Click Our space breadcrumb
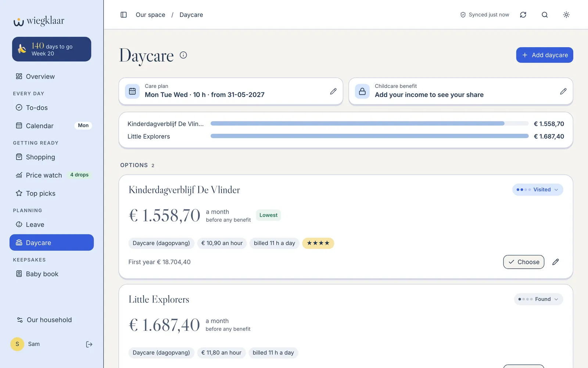The width and height of the screenshot is (588, 368). 150,15
